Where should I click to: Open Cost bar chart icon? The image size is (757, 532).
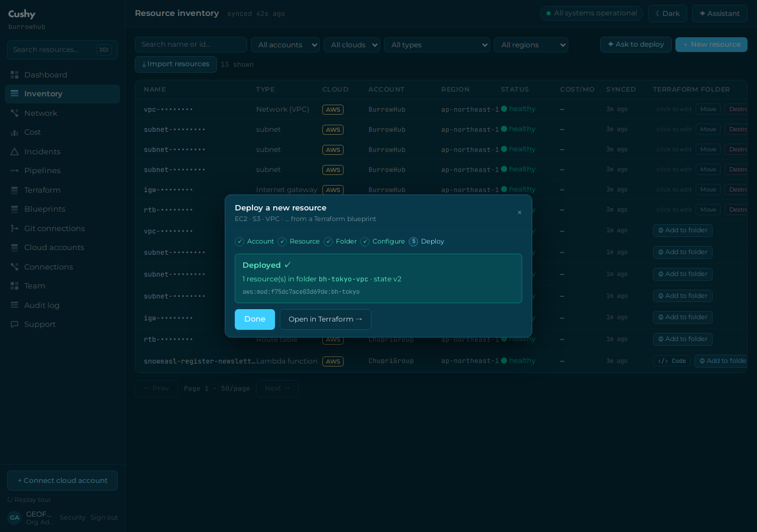pos(14,132)
